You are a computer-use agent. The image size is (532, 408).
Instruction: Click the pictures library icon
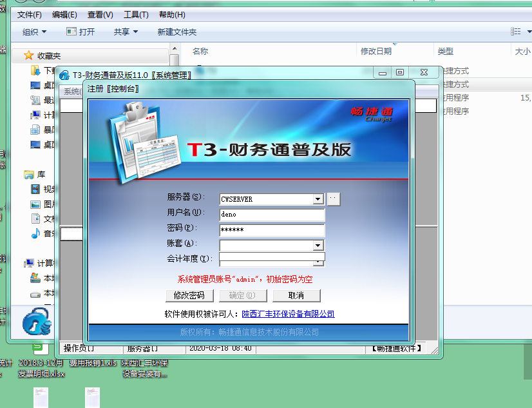pyautogui.click(x=35, y=204)
